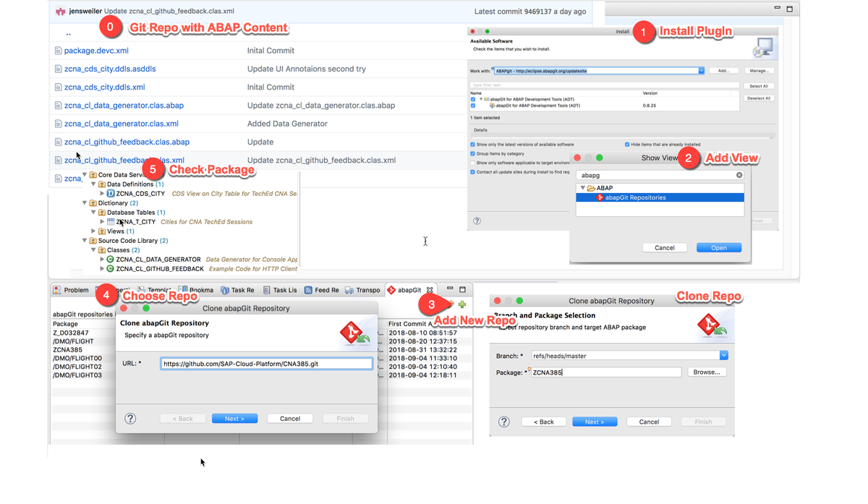Click the repository URL input field

[266, 364]
